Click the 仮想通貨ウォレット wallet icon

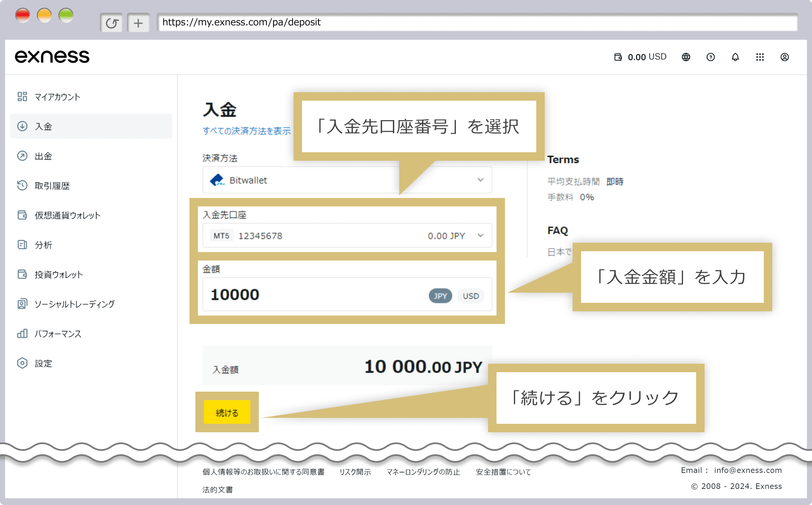[x=22, y=215]
